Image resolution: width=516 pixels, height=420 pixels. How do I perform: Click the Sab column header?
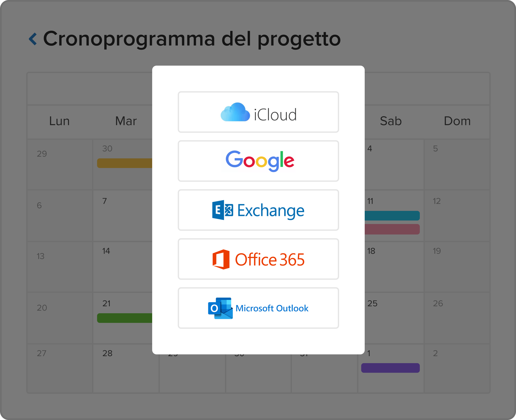pyautogui.click(x=391, y=121)
